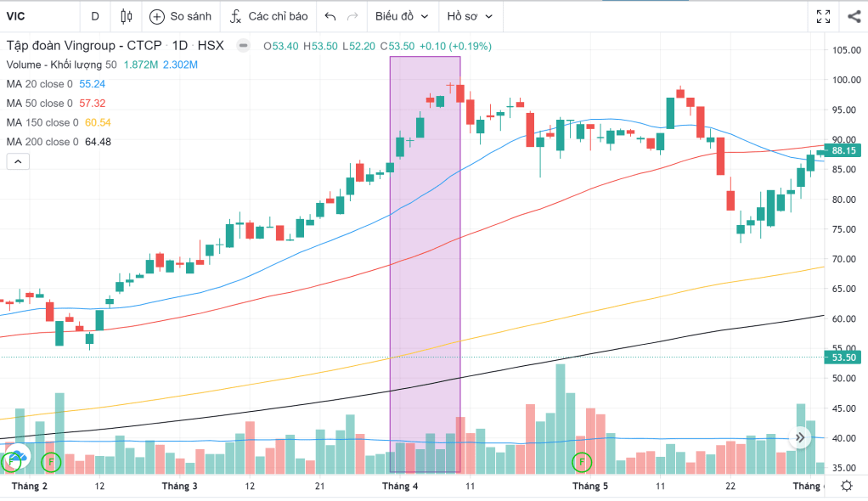868x501 pixels.
Task: Click the purple highlighted date range rectangle
Action: coord(425,255)
